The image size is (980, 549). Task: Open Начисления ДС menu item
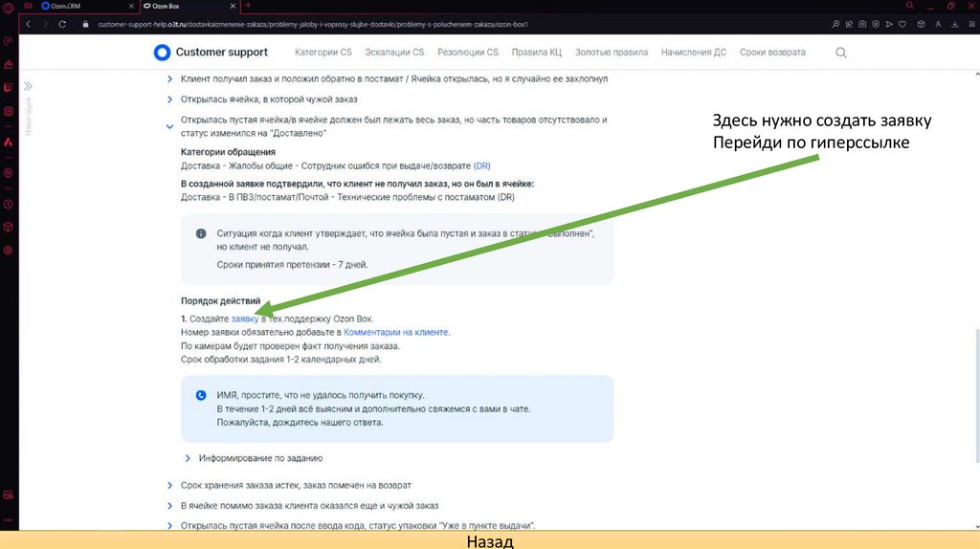pyautogui.click(x=694, y=53)
